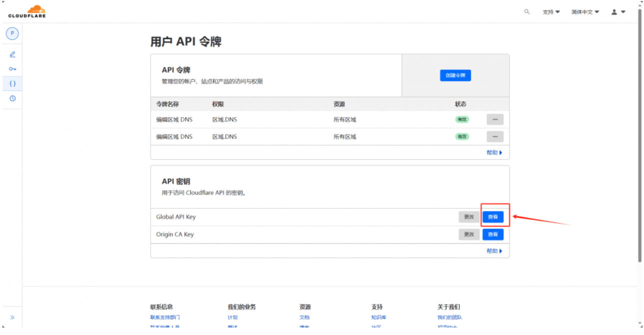Open the ··· menu of the second token row
644x335 pixels.
(495, 136)
